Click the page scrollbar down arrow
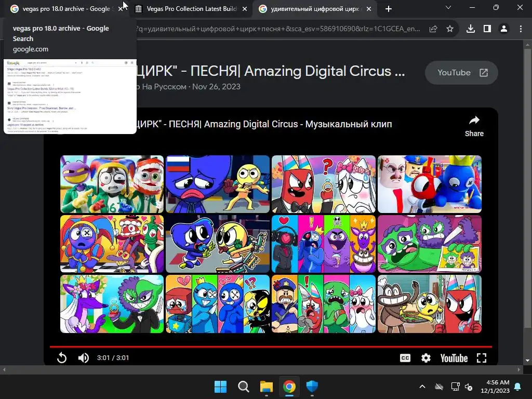The width and height of the screenshot is (532, 399). (528, 361)
